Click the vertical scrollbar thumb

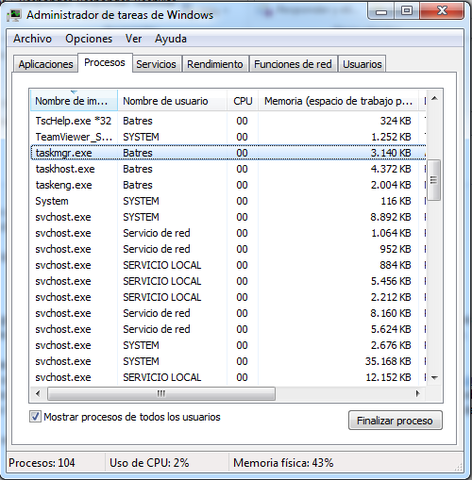(x=434, y=180)
